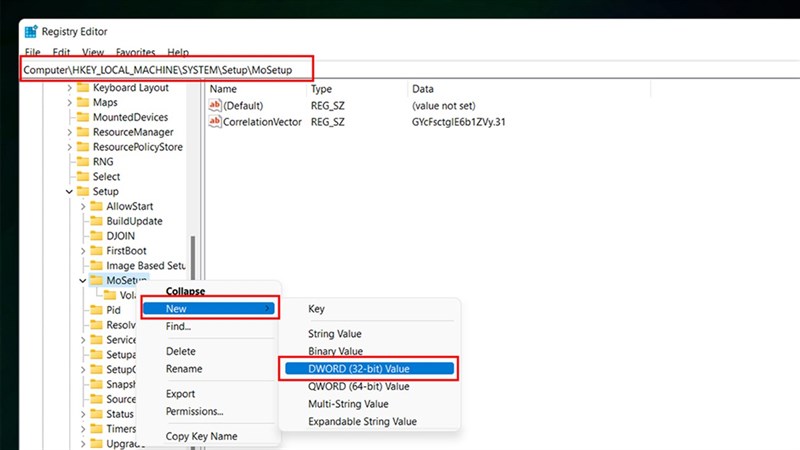
Task: Expand the AllowStart key
Action: (83, 206)
